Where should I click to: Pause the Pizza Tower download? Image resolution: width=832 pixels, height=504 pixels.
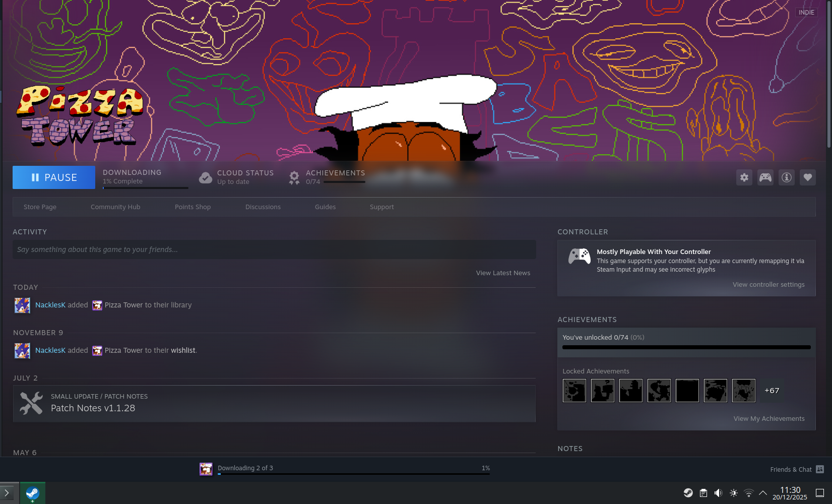[x=54, y=177]
